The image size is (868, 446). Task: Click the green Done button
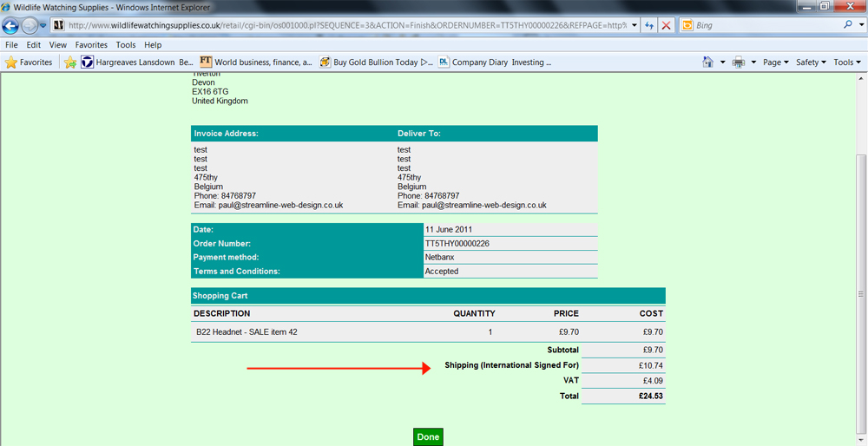[x=428, y=436]
